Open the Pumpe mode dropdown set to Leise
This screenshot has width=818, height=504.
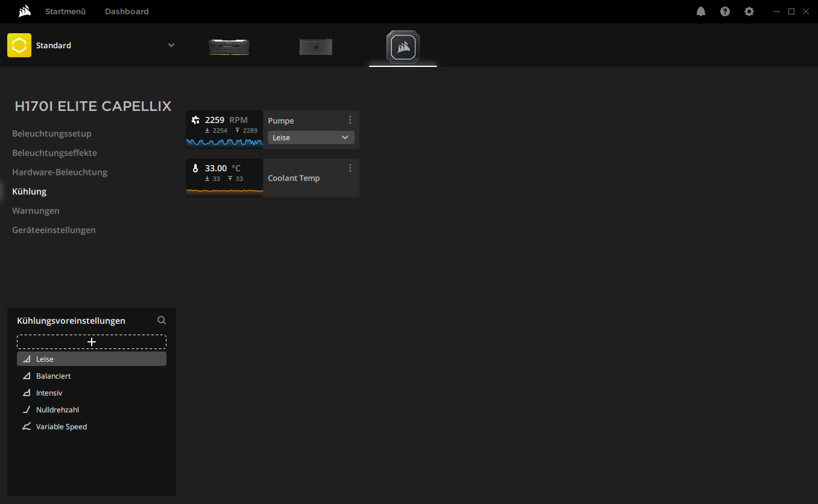311,137
